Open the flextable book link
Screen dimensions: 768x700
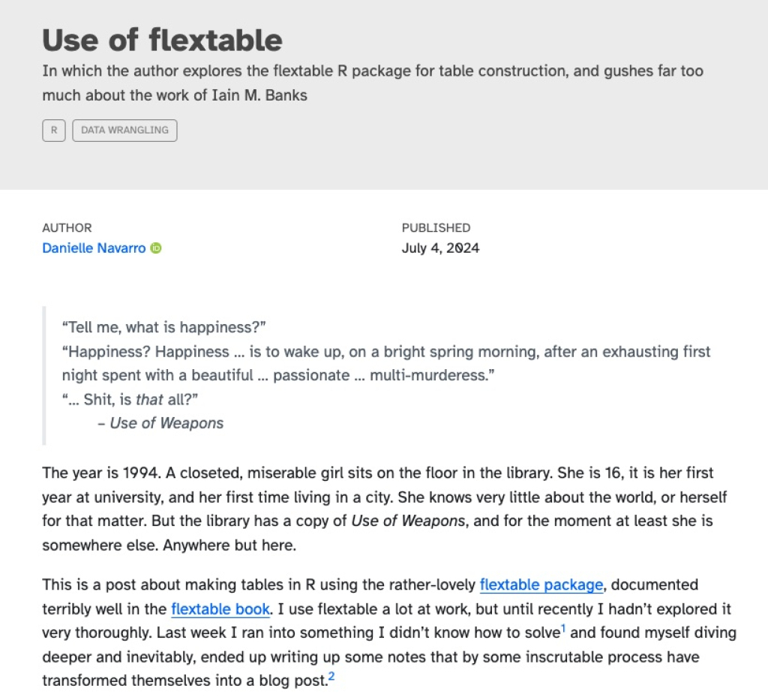[220, 609]
